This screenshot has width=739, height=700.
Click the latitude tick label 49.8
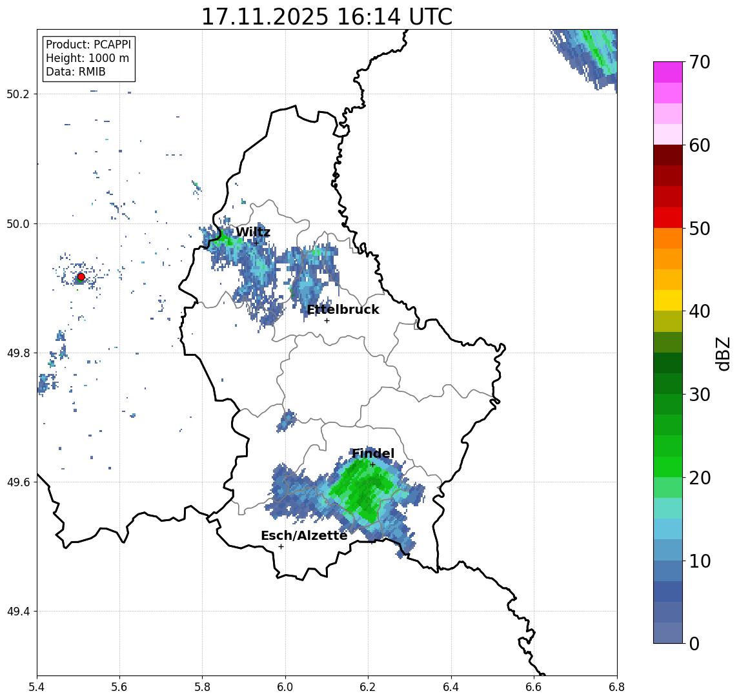(18, 353)
